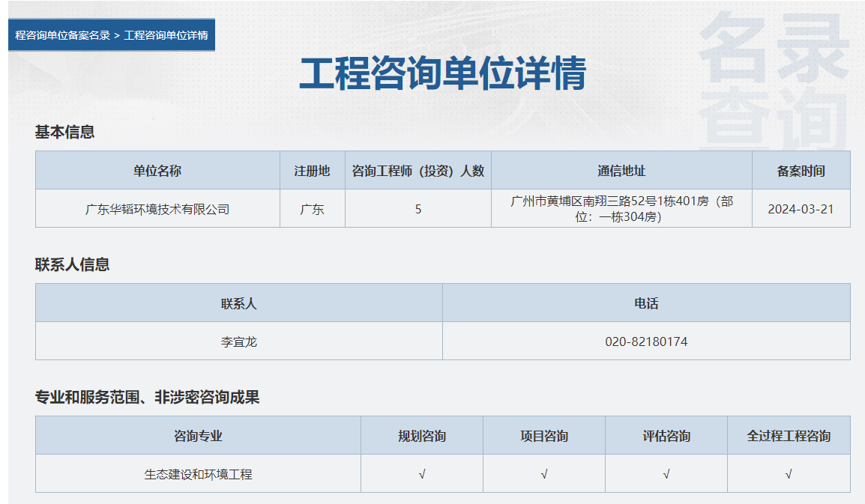Click the phone number 020-82180174
865x504 pixels.
[x=647, y=342]
